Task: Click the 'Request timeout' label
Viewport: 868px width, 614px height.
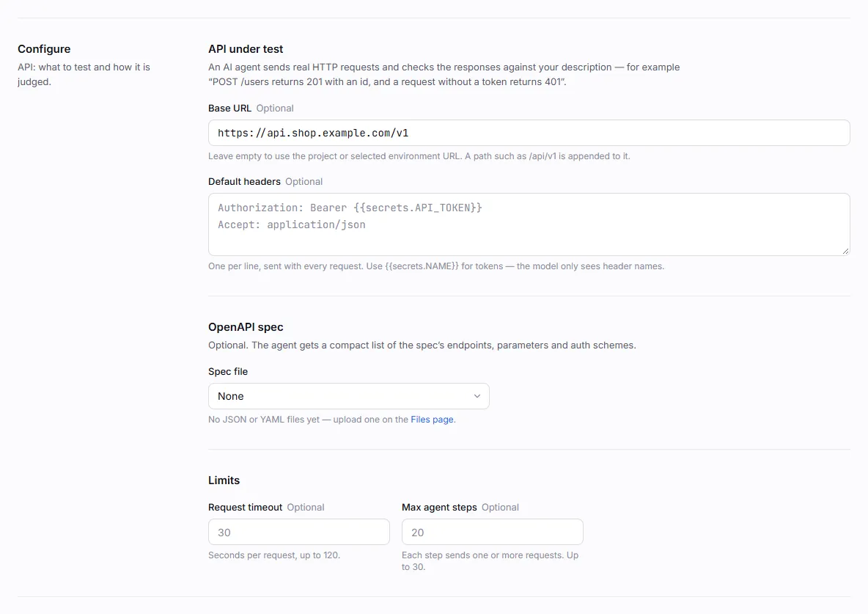Action: [x=245, y=508]
